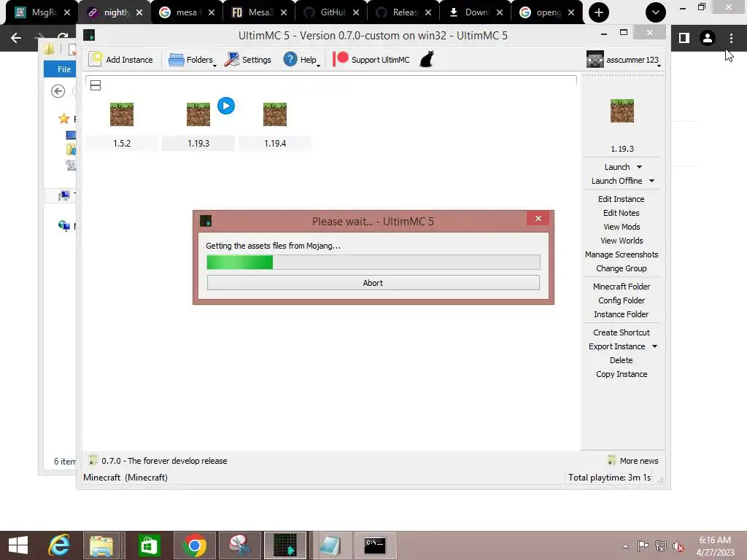Open the Config Folder
Image resolution: width=747 pixels, height=560 pixels.
click(622, 300)
